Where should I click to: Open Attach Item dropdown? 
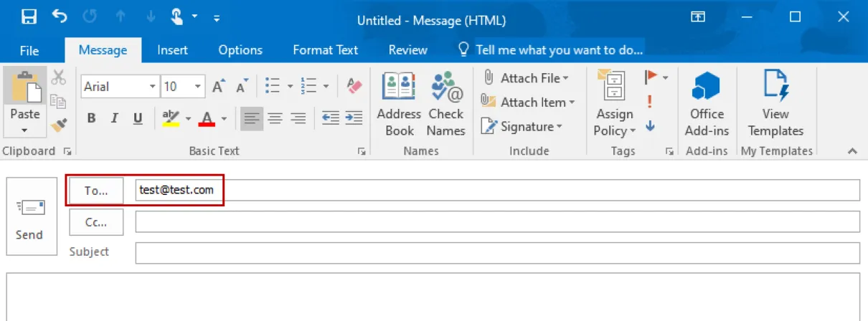point(528,102)
